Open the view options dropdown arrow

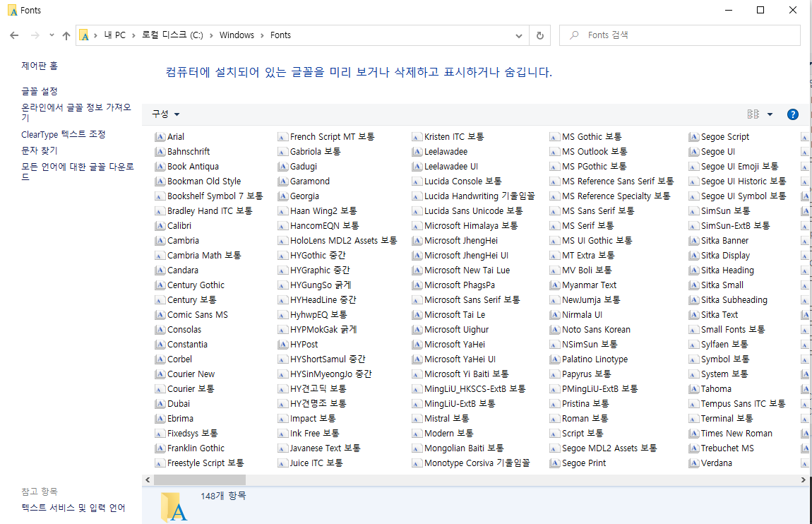[770, 114]
